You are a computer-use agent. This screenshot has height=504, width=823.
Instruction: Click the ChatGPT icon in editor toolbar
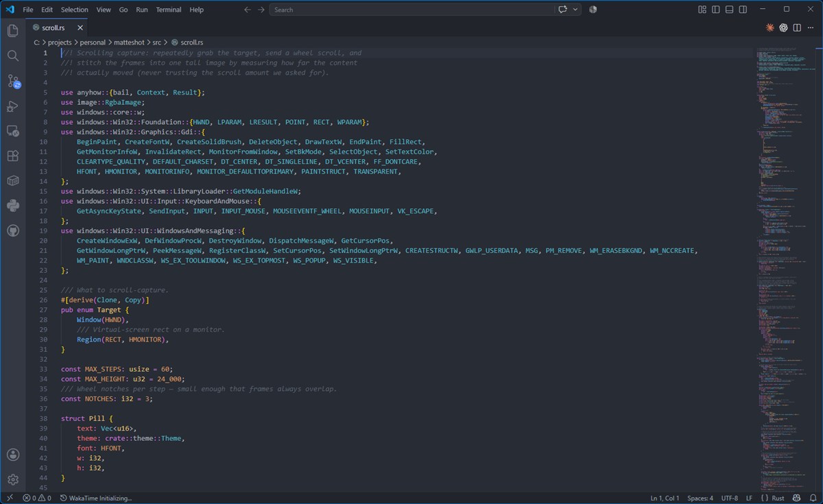coord(783,27)
